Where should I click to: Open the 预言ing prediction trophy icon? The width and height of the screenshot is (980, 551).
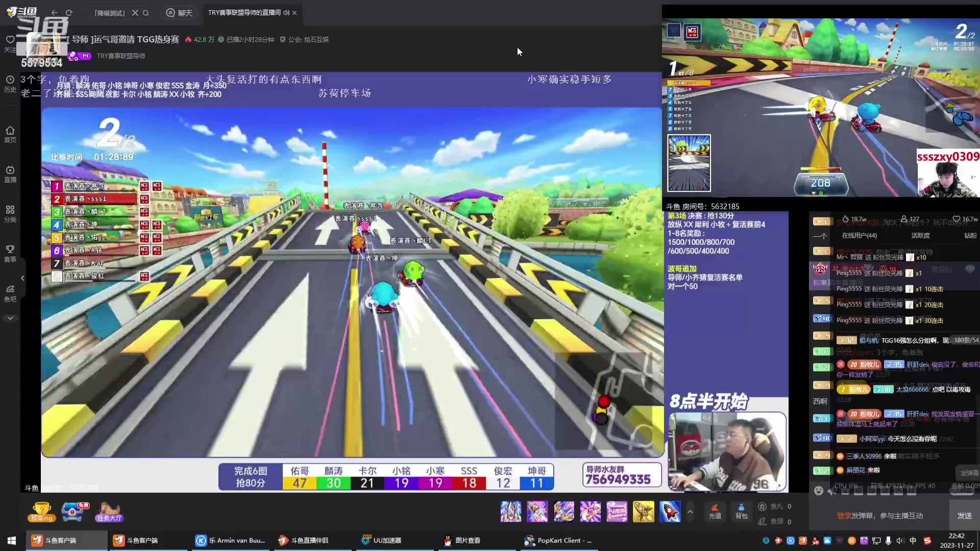point(41,512)
